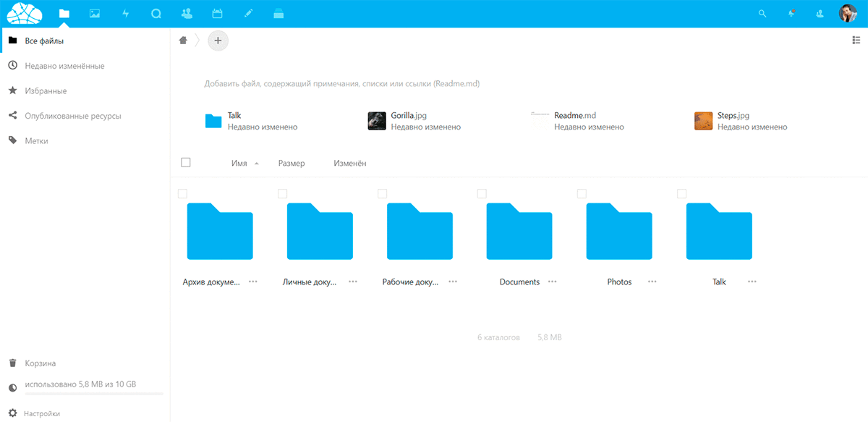Click the '5,8 MB' total size text
The width and height of the screenshot is (868, 422).
coord(550,338)
